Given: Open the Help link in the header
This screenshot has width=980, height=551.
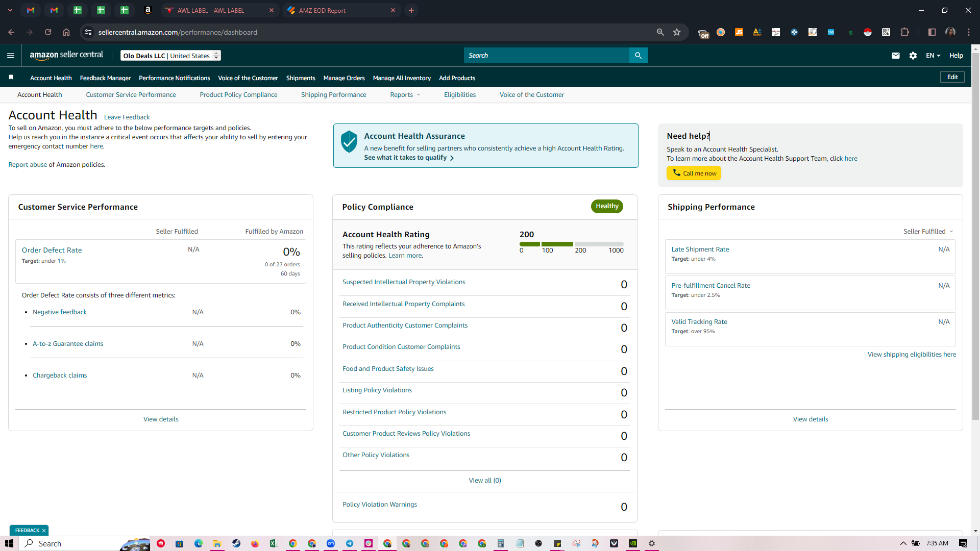Looking at the screenshot, I should coord(956,56).
